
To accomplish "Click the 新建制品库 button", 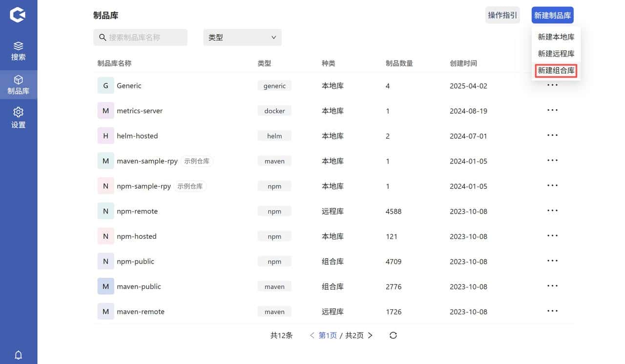I will coord(552,15).
